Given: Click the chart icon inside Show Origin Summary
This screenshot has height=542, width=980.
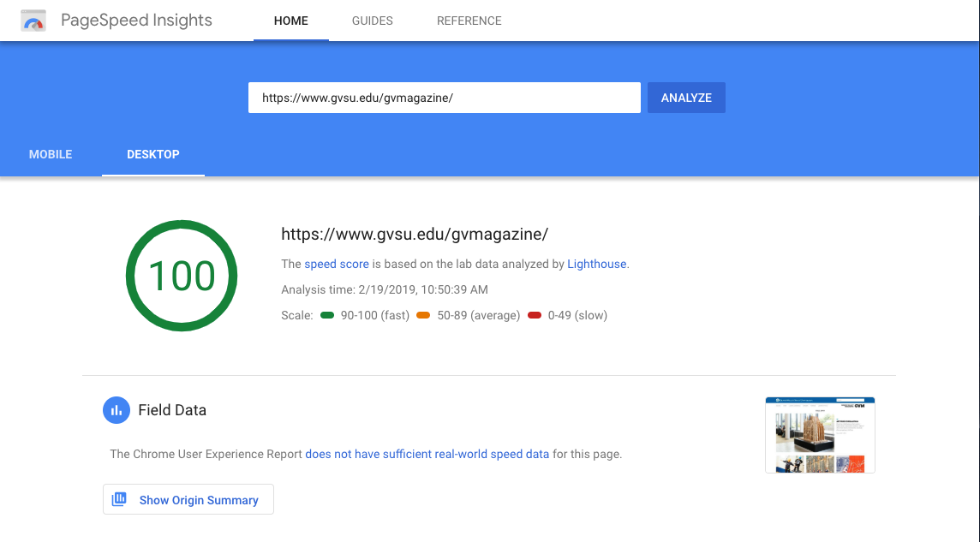Looking at the screenshot, I should (119, 499).
